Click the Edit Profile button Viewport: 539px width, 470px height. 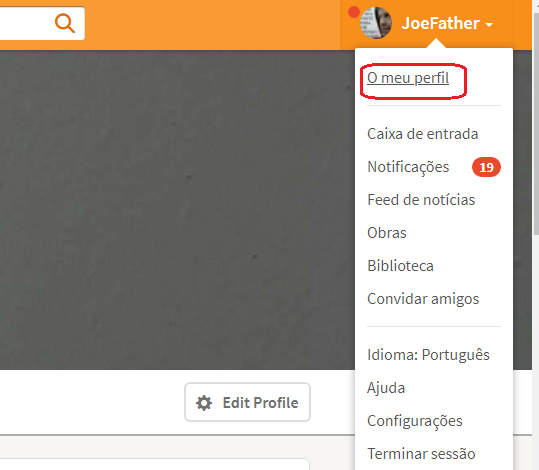tap(248, 402)
